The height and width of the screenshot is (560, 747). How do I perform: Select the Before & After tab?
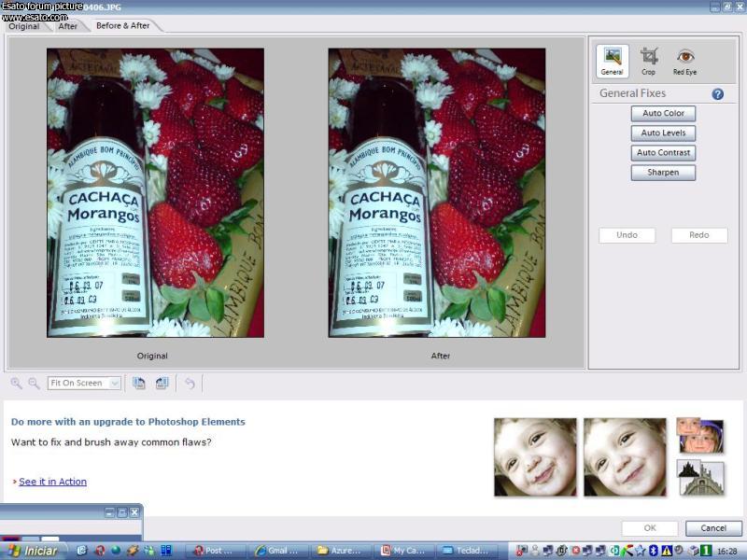123,26
